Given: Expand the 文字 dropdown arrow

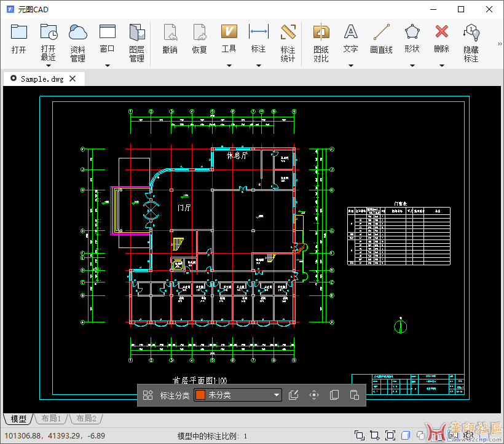Looking at the screenshot, I should (x=351, y=66).
